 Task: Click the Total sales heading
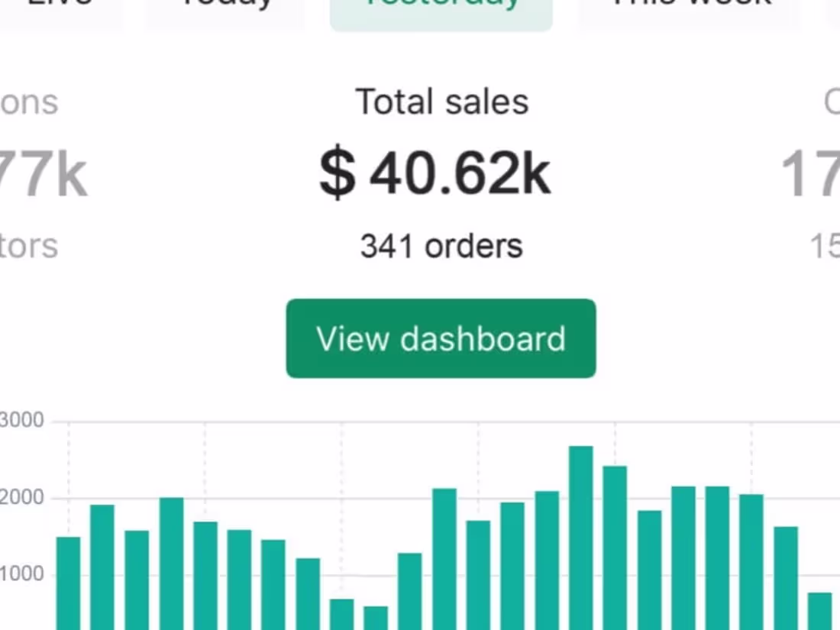click(442, 102)
